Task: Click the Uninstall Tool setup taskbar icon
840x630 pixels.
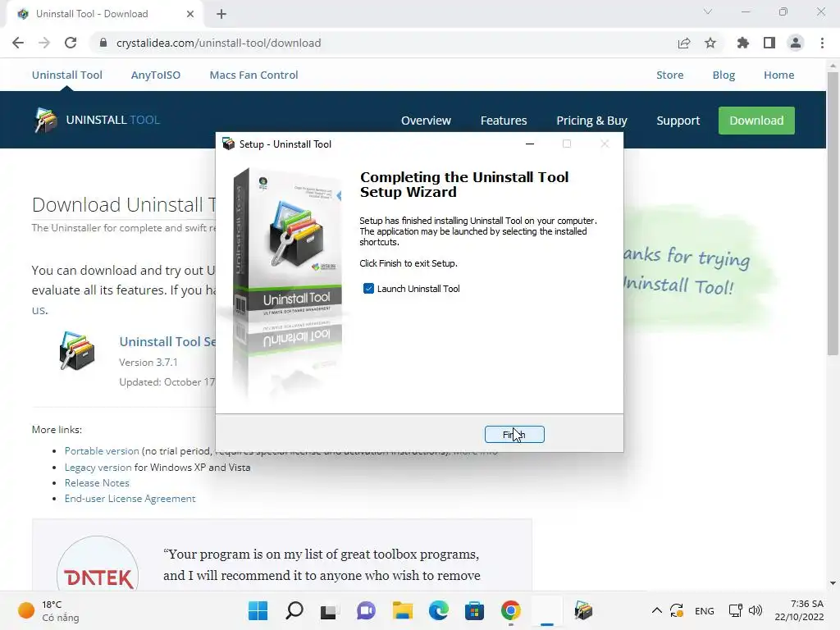Action: pyautogui.click(x=583, y=610)
